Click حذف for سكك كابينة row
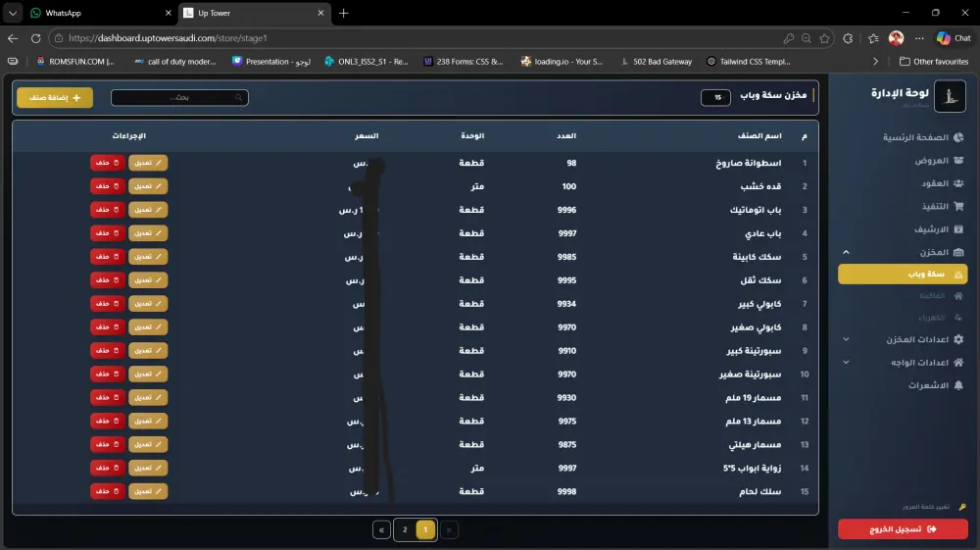This screenshot has width=980, height=550. [x=108, y=256]
